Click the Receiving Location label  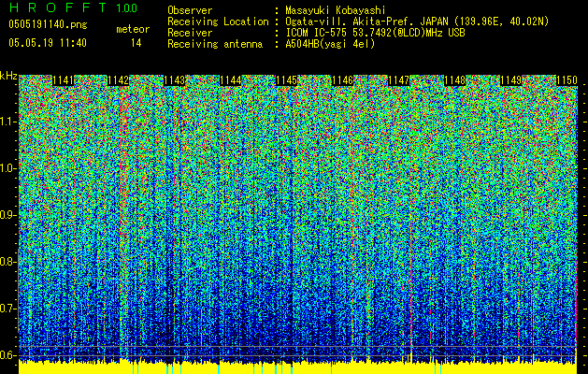click(x=218, y=22)
